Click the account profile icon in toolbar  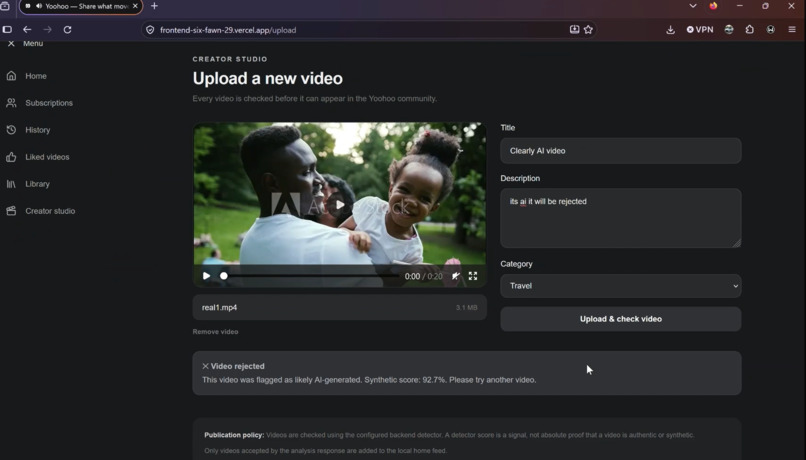click(771, 30)
